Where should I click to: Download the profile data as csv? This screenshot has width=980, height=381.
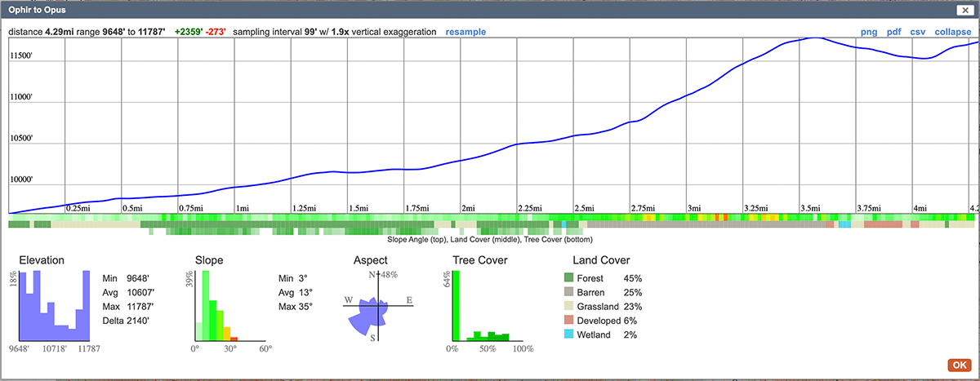pos(918,32)
